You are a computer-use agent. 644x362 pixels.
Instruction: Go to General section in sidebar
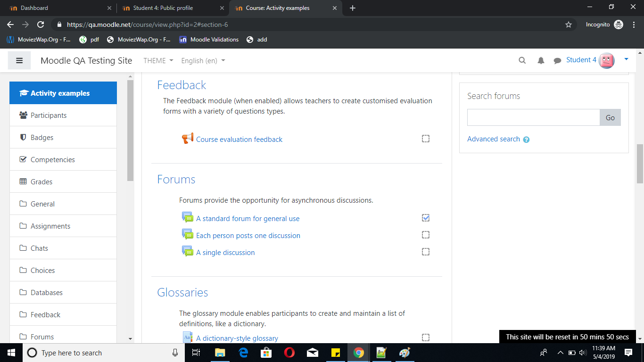[63, 204]
